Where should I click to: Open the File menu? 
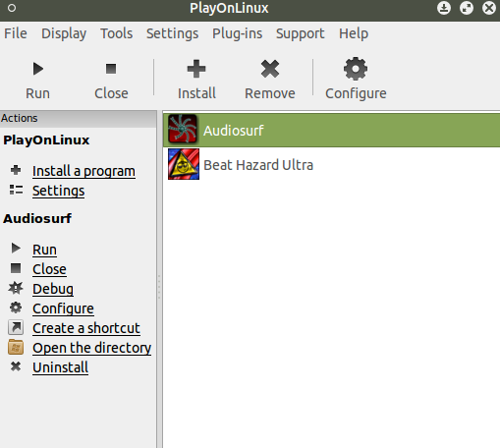coord(16,33)
